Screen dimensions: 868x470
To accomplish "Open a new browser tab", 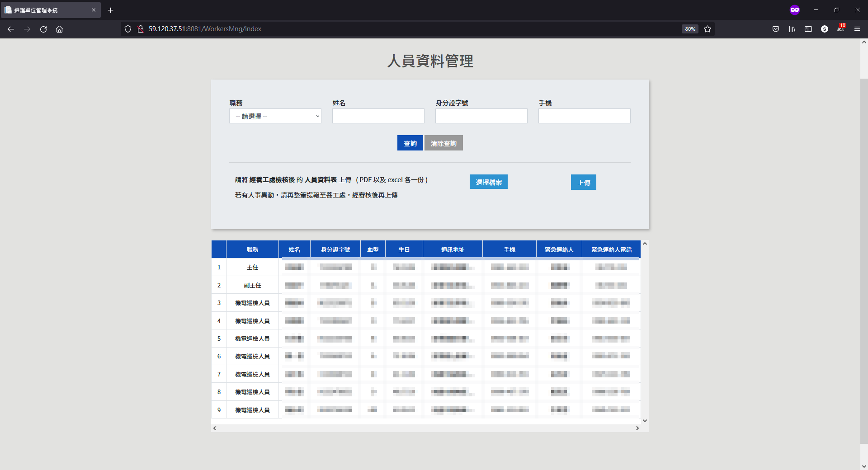I will (x=110, y=10).
